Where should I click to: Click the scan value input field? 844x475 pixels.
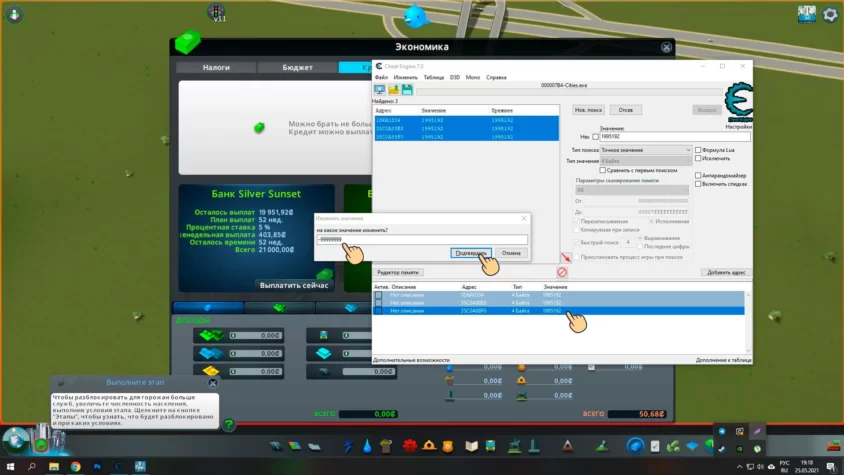point(675,137)
